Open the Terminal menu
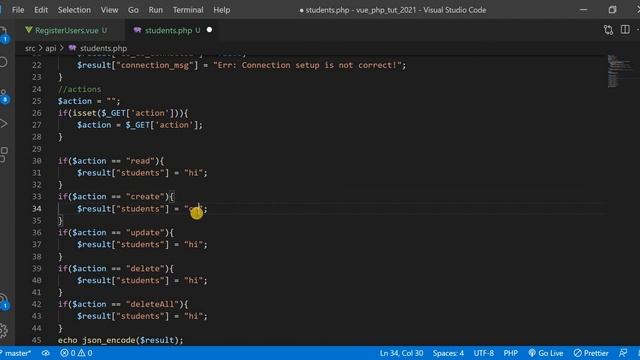 pyautogui.click(x=188, y=10)
